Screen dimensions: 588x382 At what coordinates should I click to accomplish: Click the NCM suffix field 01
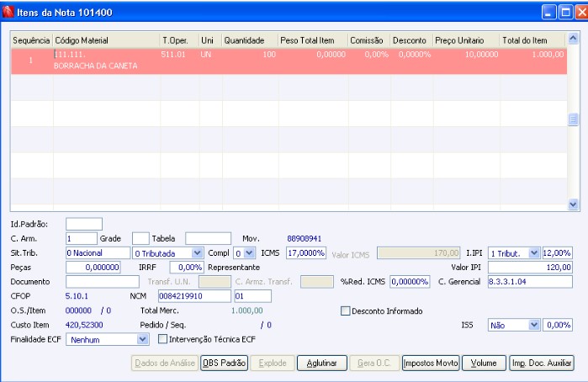click(x=252, y=296)
